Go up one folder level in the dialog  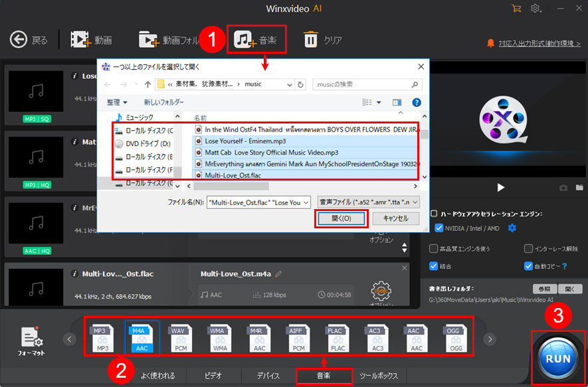pyautogui.click(x=147, y=85)
